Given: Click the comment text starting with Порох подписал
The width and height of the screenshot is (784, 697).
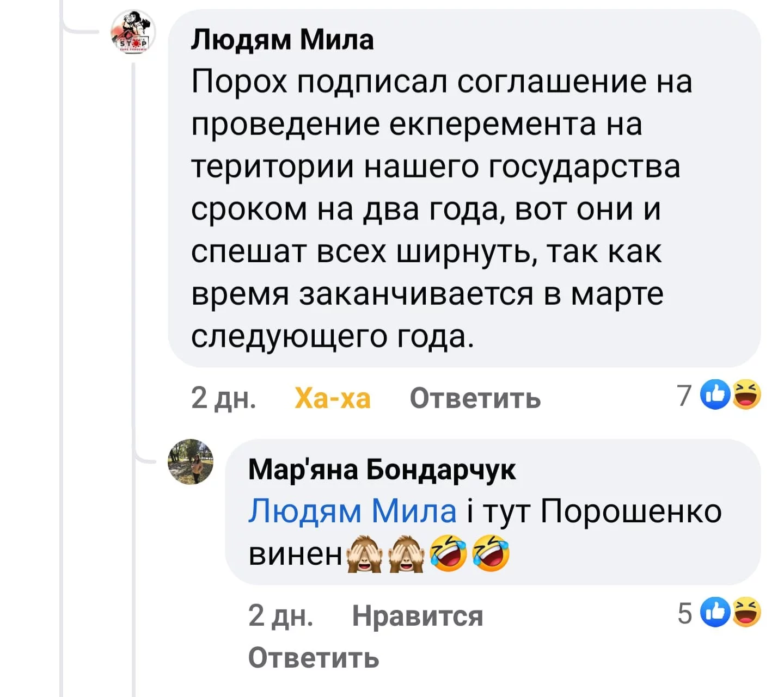Looking at the screenshot, I should point(441,209).
